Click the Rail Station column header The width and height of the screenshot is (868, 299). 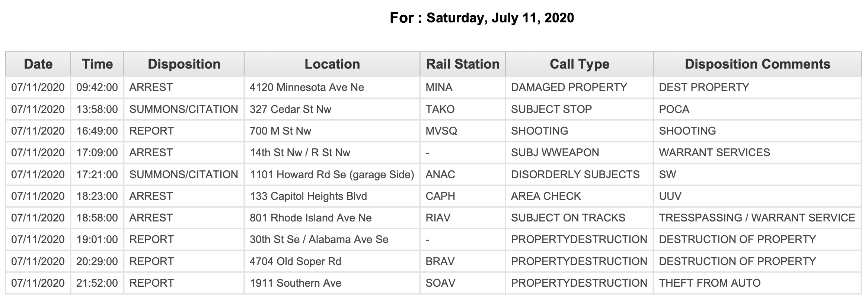(463, 64)
